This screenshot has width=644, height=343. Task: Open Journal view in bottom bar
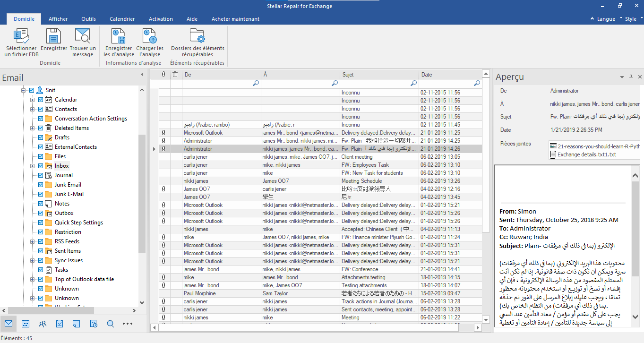(94, 324)
